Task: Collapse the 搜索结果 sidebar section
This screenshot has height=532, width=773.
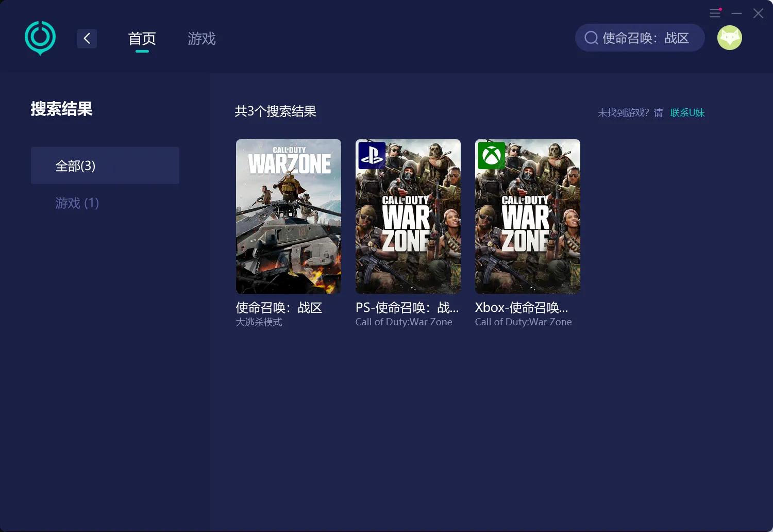Action: pyautogui.click(x=62, y=109)
